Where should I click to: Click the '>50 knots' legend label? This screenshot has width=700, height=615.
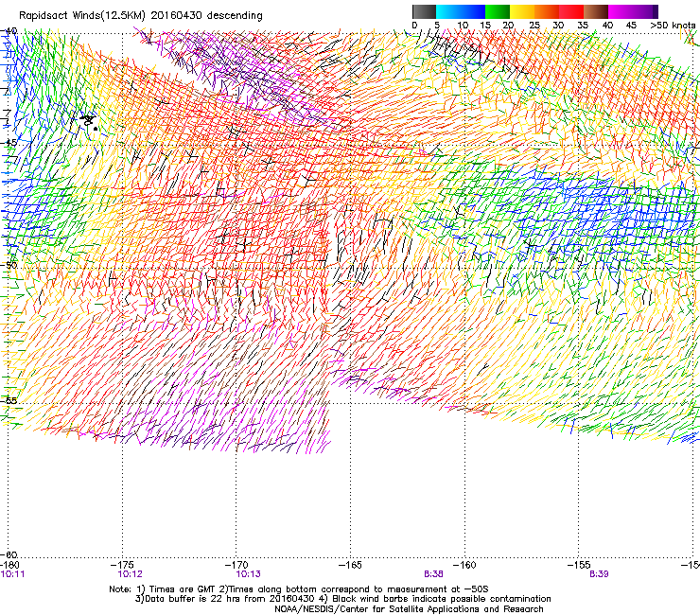(673, 26)
